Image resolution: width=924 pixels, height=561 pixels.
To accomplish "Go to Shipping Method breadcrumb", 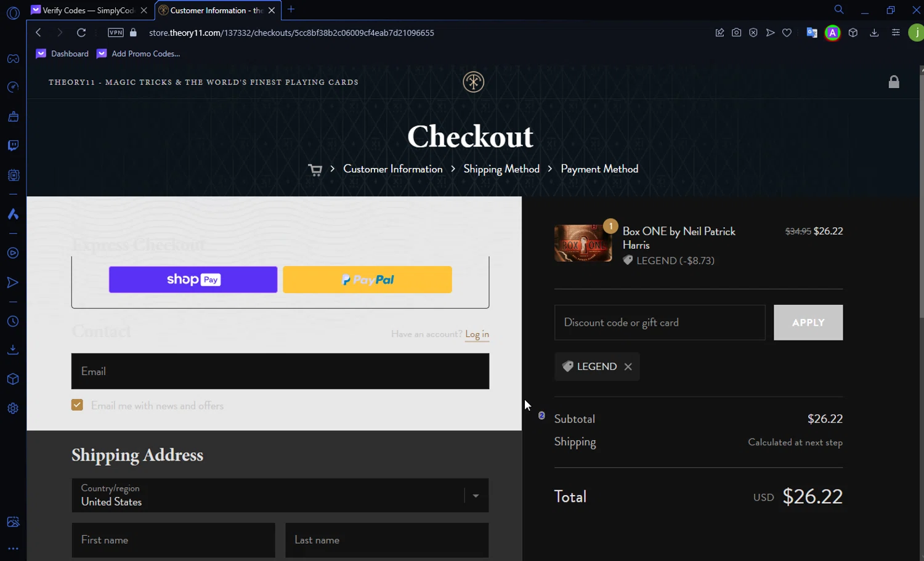I will 501,169.
